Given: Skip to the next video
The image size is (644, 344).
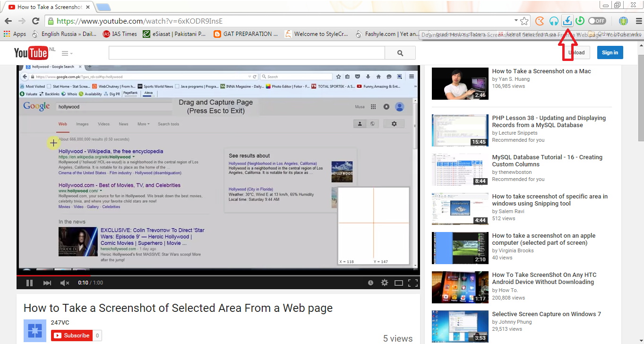Looking at the screenshot, I should (x=47, y=283).
